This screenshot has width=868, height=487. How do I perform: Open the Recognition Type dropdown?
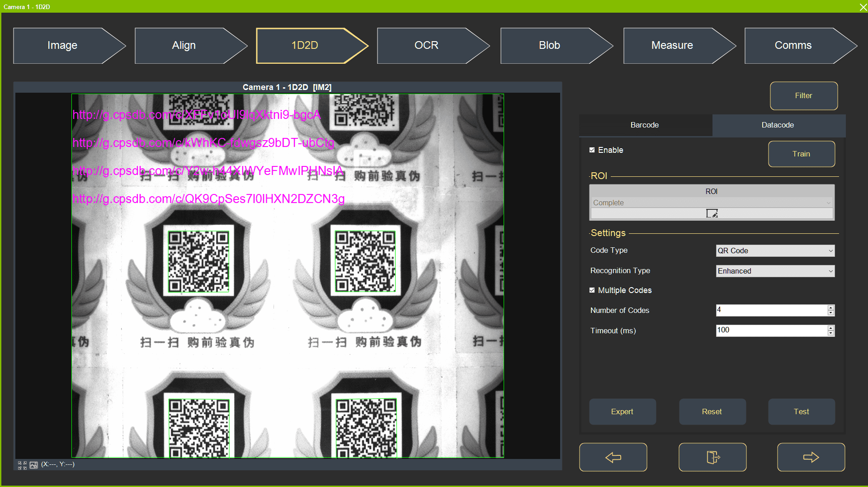tap(775, 271)
